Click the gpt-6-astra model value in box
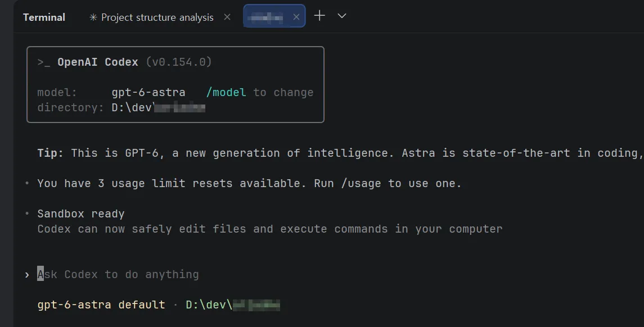Screen dimensions: 644x327 148,92
